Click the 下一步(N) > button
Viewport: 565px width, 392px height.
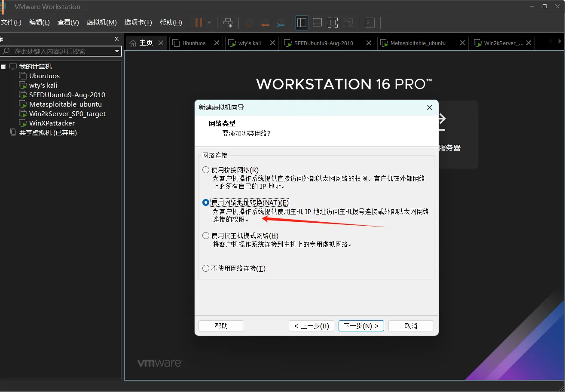361,326
